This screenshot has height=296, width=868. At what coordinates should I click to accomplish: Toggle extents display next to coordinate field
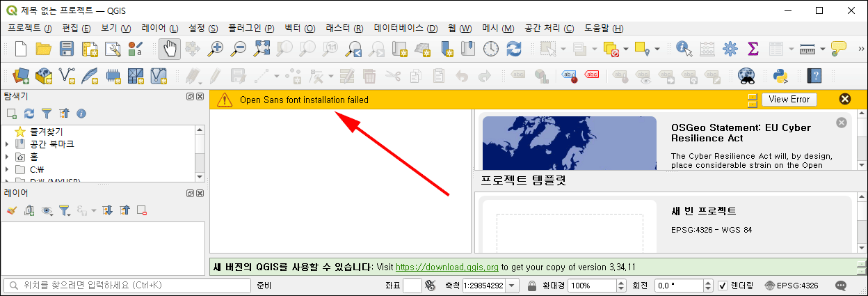(431, 286)
